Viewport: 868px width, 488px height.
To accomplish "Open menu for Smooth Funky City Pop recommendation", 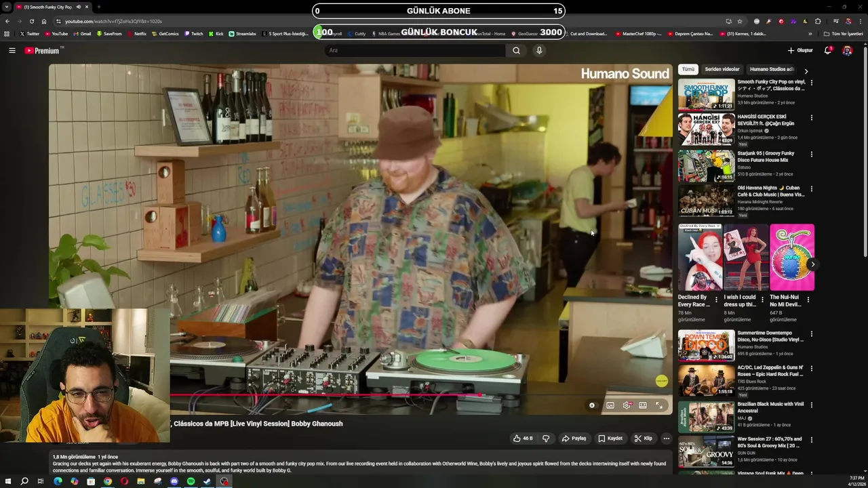I will coord(812,83).
